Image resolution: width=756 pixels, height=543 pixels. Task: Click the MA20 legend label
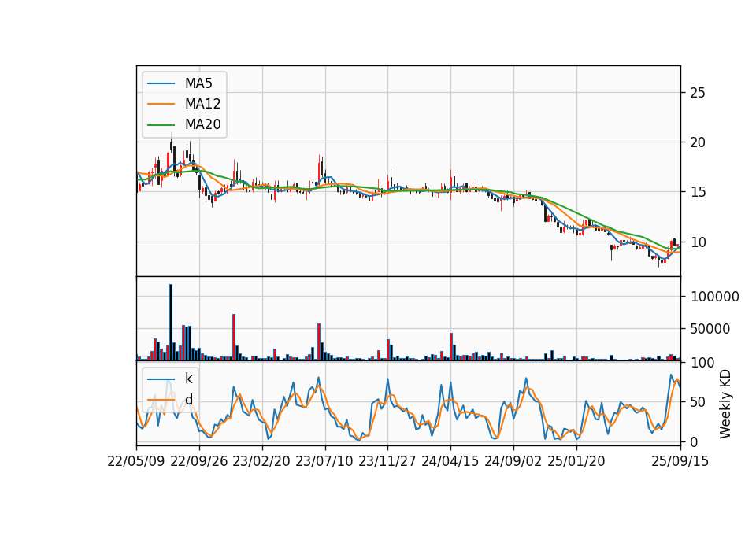coord(202,124)
